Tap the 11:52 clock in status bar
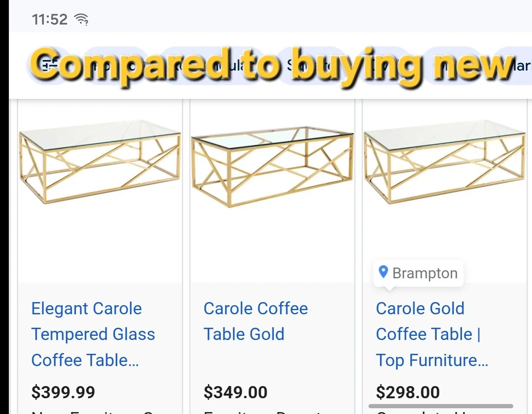Viewport: 532px width, 414px height. tap(49, 19)
